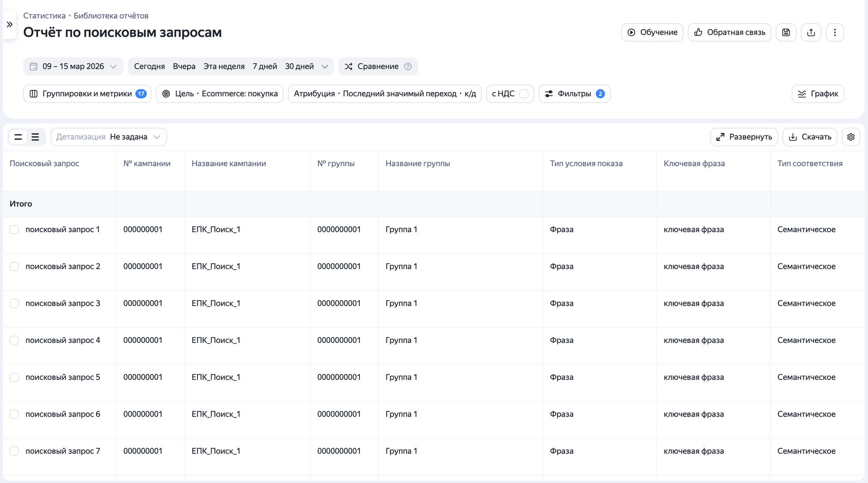Click the text поисковый запрос 7

coord(63,451)
